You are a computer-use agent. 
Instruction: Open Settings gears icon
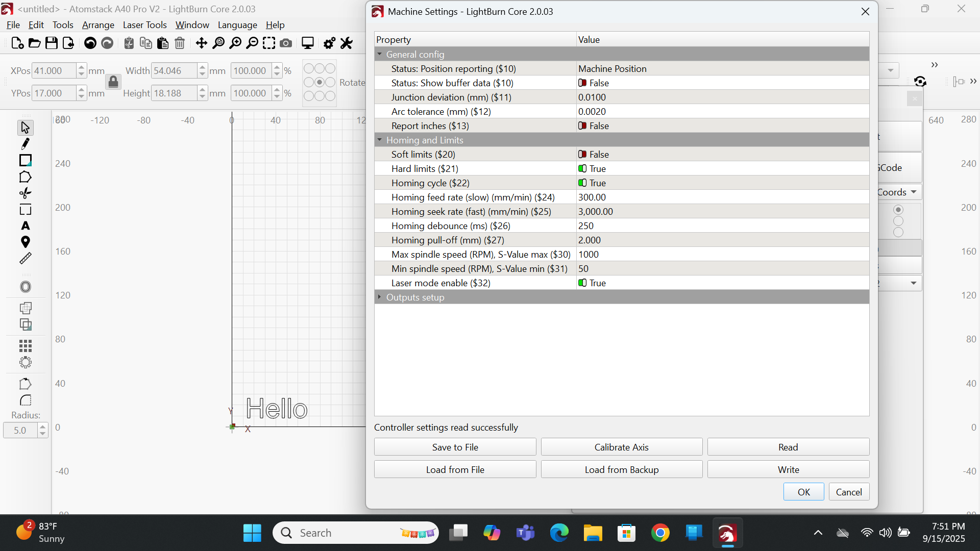(330, 43)
